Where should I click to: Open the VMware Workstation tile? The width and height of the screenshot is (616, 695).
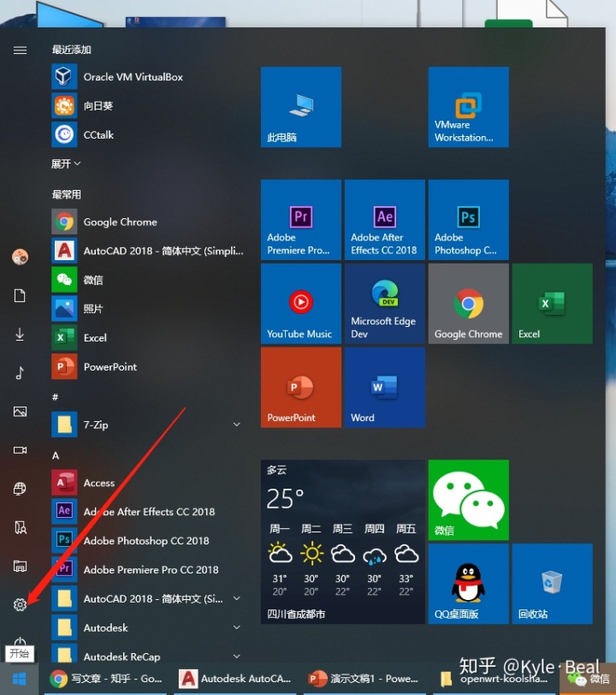(469, 107)
